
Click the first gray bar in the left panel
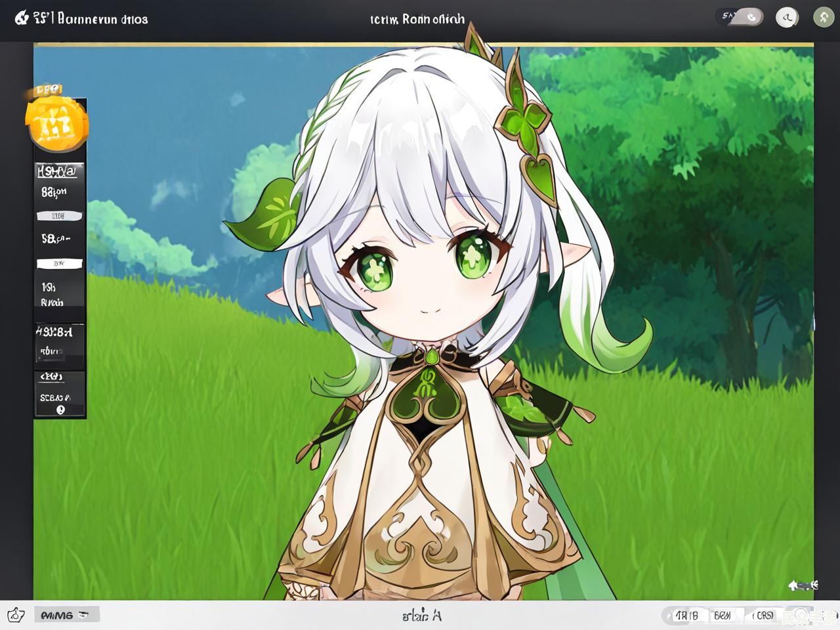[x=59, y=216]
